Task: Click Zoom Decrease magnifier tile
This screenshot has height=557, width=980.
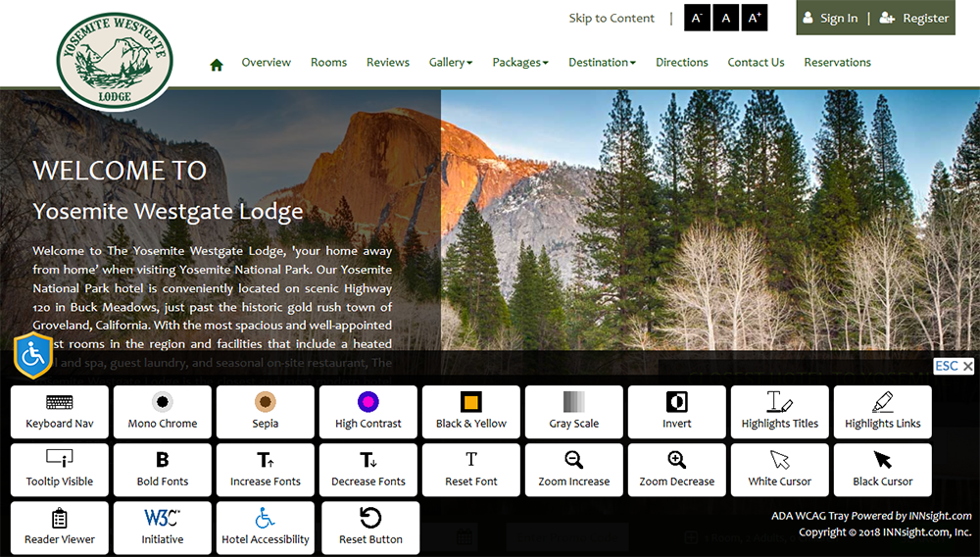Action: click(x=677, y=470)
